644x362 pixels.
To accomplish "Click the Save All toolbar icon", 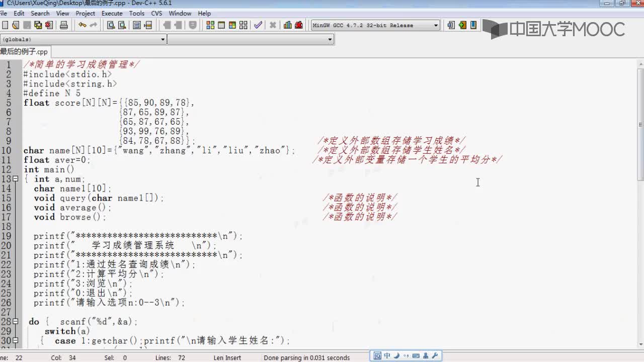I will click(x=38, y=25).
